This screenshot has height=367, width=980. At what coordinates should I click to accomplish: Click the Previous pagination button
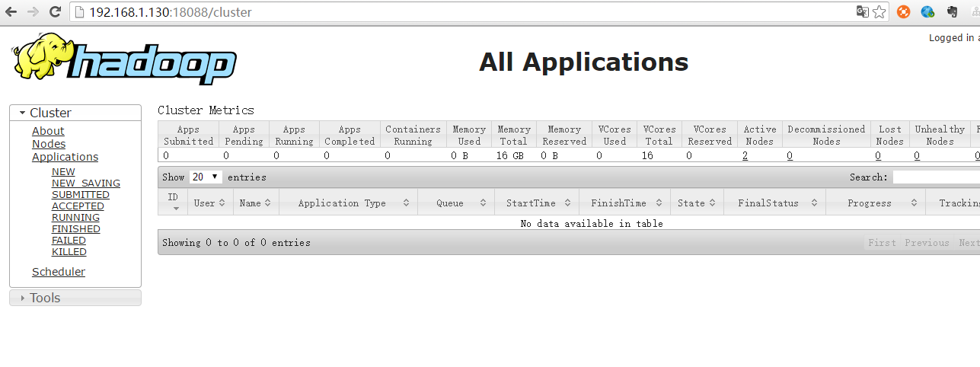[x=927, y=243]
